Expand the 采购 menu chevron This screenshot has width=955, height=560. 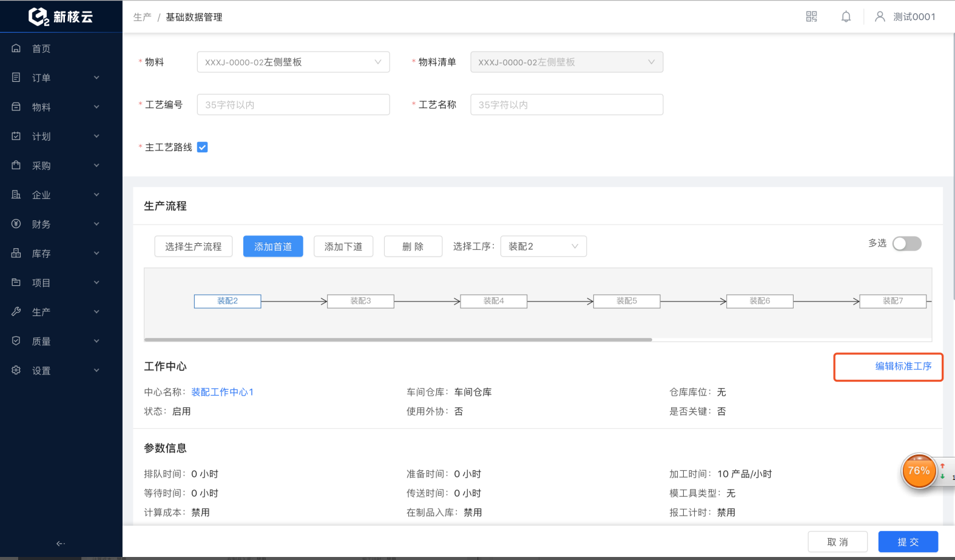[x=96, y=166]
